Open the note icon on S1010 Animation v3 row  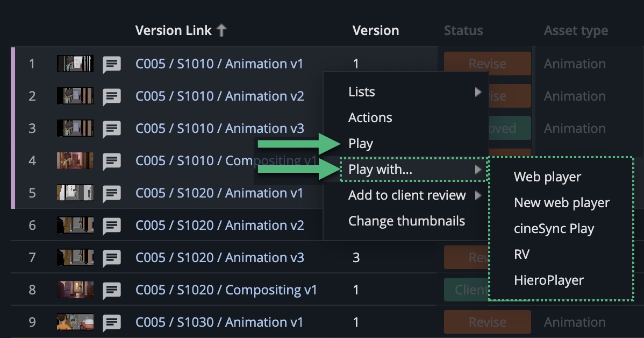(x=112, y=129)
